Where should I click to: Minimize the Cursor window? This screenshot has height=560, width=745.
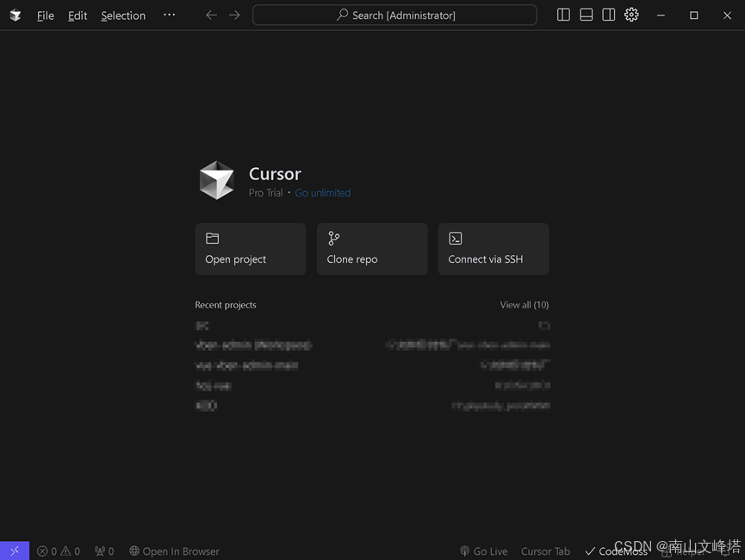click(661, 16)
